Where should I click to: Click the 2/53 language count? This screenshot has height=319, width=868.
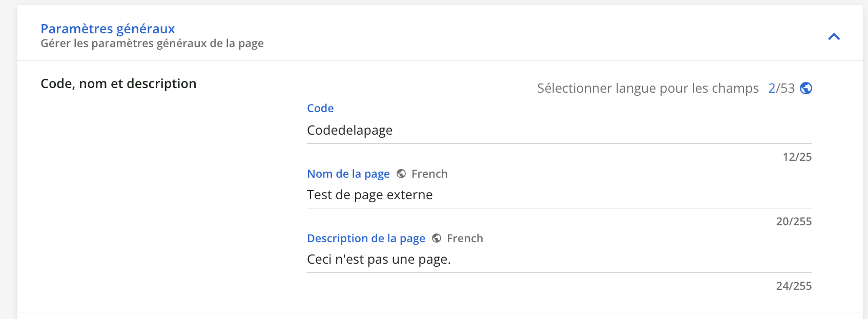(x=781, y=88)
